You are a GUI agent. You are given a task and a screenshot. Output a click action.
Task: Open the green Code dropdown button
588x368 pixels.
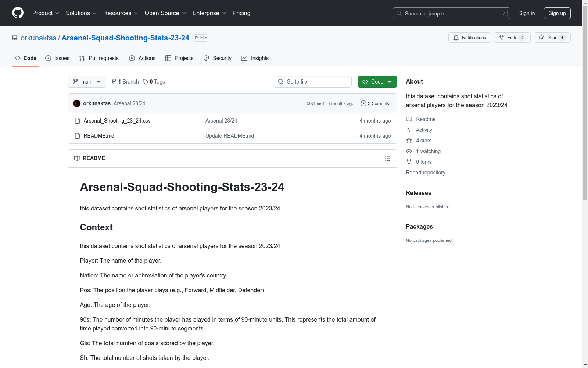tap(377, 82)
